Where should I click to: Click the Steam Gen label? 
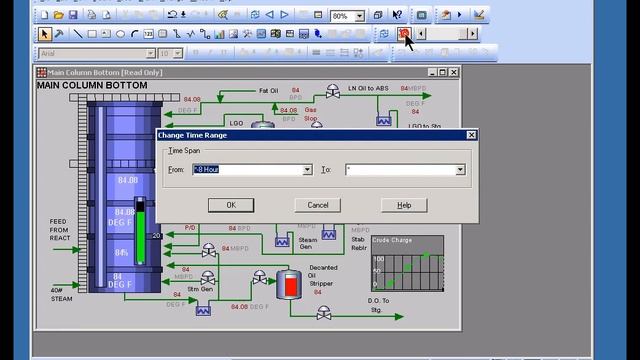[308, 243]
